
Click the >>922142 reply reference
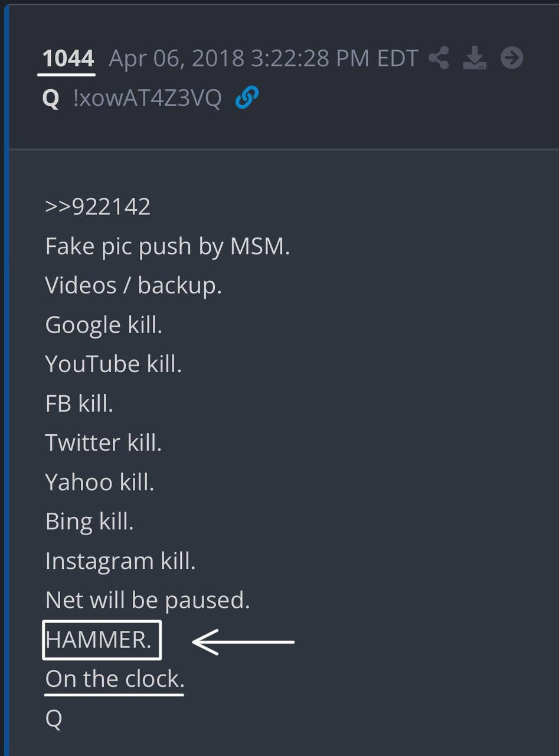coord(97,207)
